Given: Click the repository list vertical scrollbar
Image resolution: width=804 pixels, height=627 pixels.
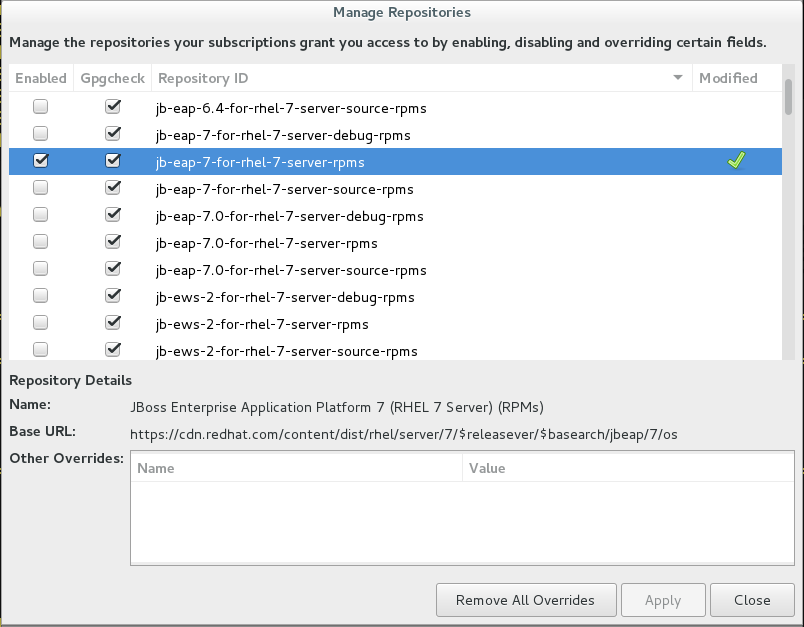Looking at the screenshot, I should click(x=788, y=98).
